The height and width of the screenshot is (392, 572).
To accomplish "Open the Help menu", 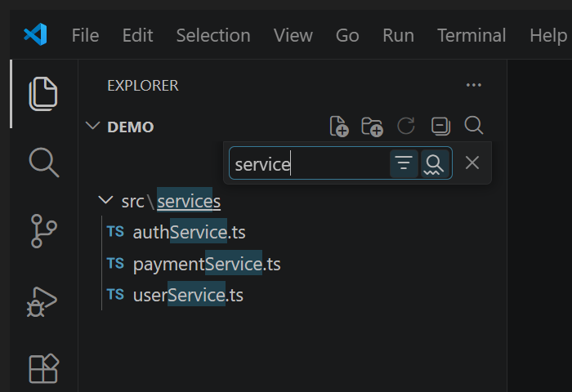I will (x=548, y=35).
